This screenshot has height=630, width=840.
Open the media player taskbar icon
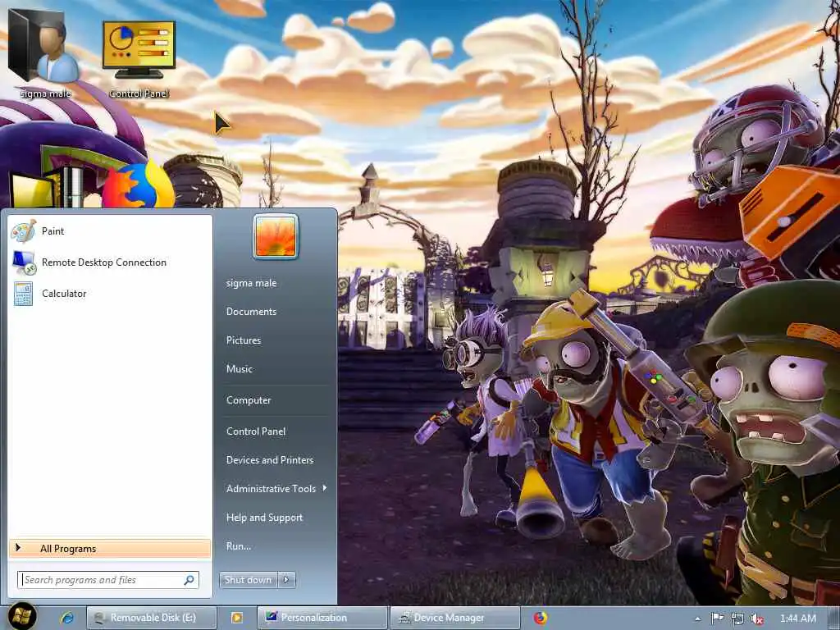coord(237,618)
